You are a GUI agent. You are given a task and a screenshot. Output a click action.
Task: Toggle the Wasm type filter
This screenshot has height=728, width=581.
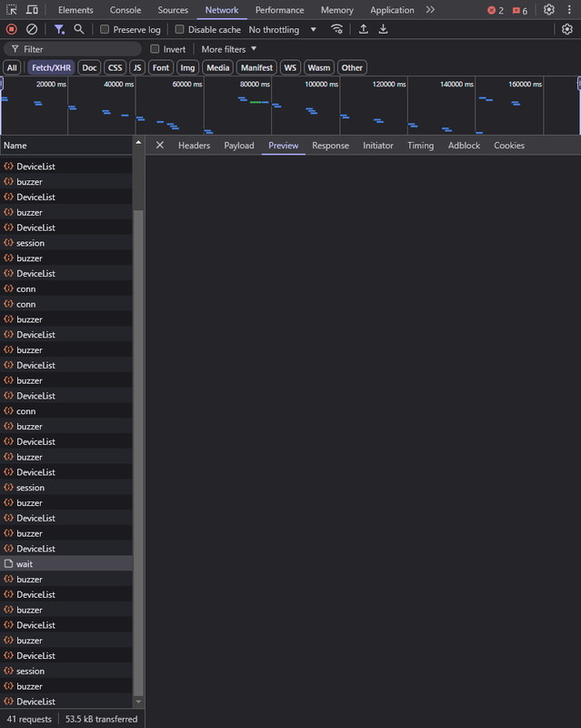[319, 67]
